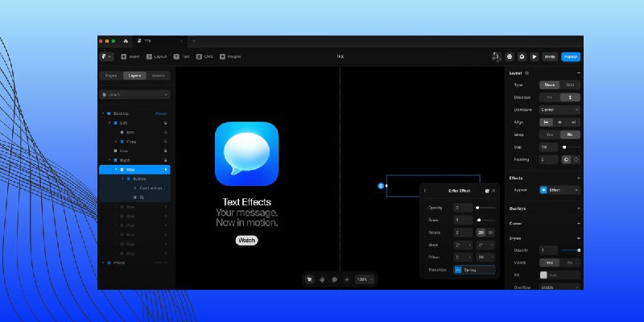Open the Layout tool
Image resolution: width=644 pixels, height=322 pixels.
[156, 56]
